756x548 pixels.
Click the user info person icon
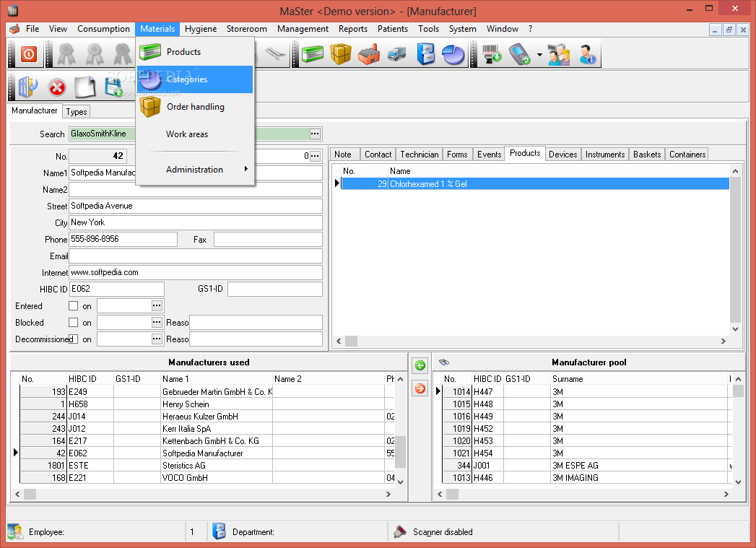click(587, 54)
